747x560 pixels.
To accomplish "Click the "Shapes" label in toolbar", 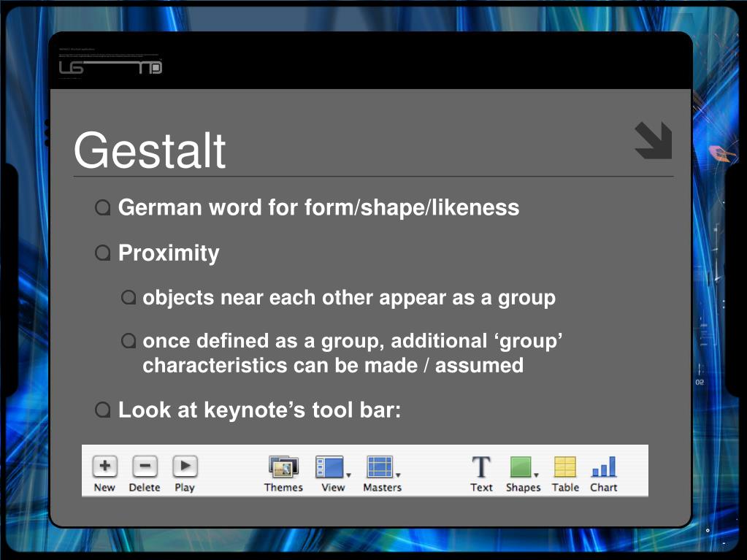I will pyautogui.click(x=523, y=488).
